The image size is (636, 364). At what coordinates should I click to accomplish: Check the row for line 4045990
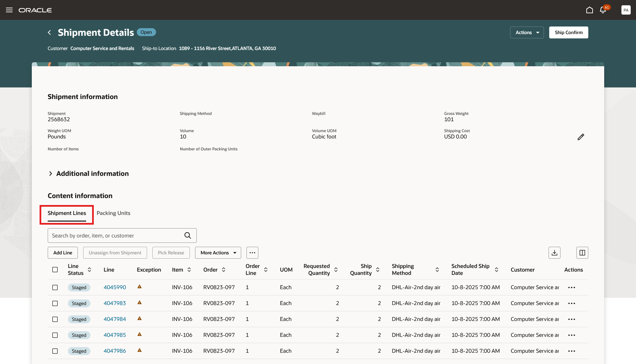[55, 287]
